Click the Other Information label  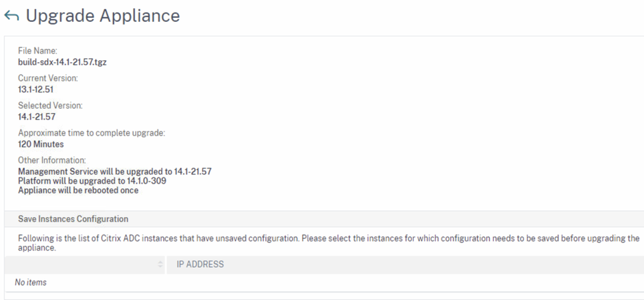[x=52, y=160]
